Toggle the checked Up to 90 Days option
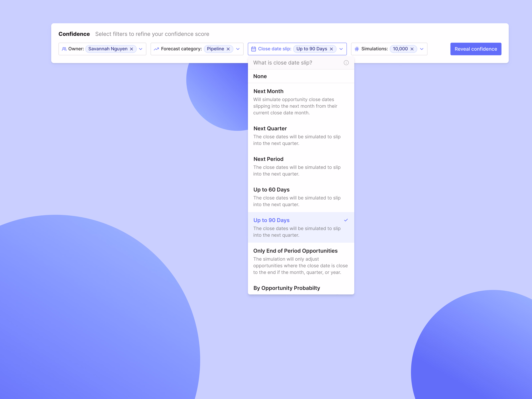The height and width of the screenshot is (399, 532). [301, 227]
